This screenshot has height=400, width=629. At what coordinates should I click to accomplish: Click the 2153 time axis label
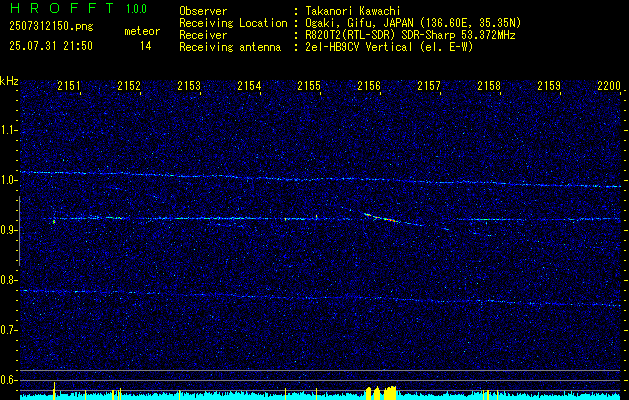[189, 86]
